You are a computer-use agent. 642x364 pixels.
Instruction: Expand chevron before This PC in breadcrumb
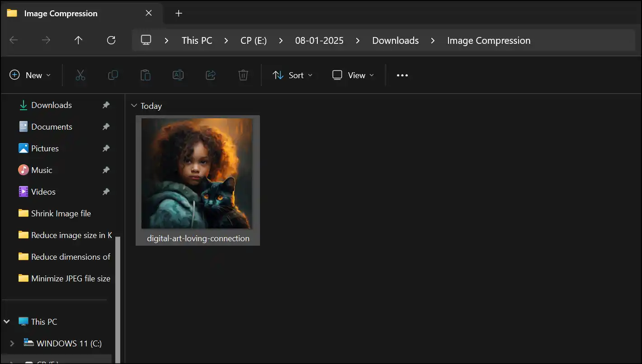coord(167,40)
